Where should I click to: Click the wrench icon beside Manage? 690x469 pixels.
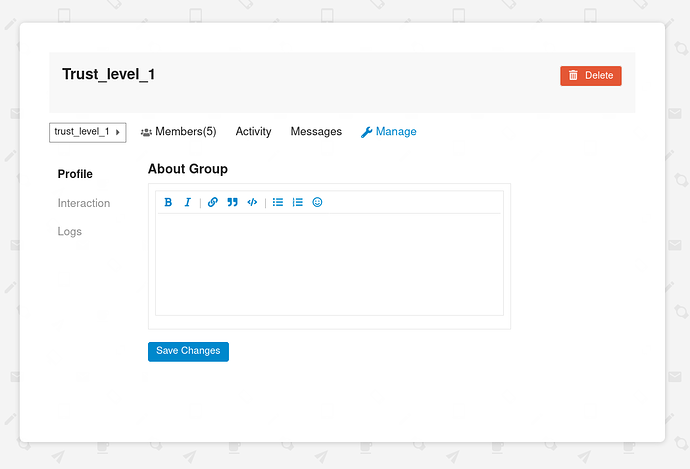pyautogui.click(x=367, y=132)
